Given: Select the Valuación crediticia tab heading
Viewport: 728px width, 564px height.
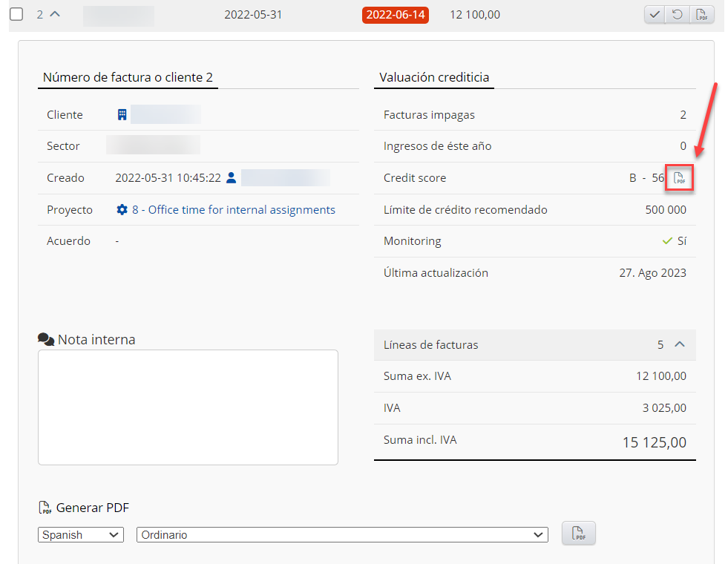Looking at the screenshot, I should [x=434, y=77].
